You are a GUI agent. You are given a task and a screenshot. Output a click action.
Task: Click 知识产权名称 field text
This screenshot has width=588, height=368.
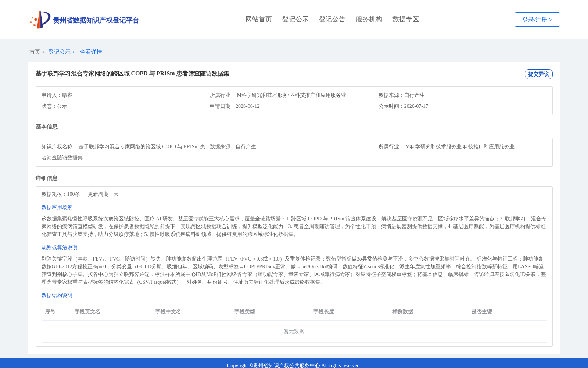click(123, 152)
